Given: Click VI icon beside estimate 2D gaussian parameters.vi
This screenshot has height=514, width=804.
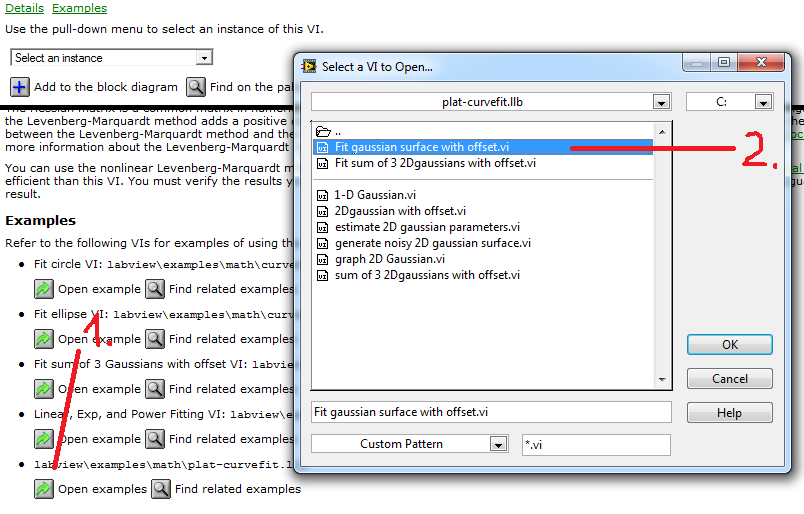Looking at the screenshot, I should pos(323,227).
